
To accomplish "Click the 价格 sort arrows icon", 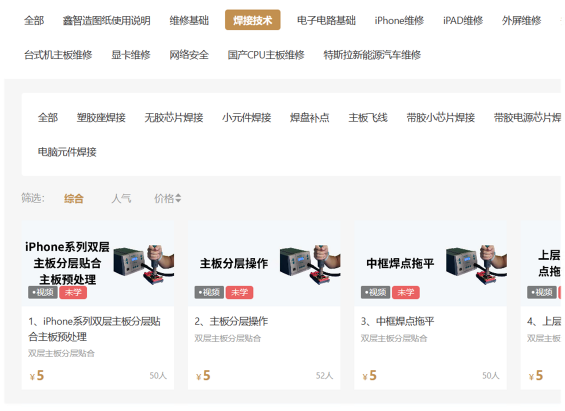I will (178, 198).
